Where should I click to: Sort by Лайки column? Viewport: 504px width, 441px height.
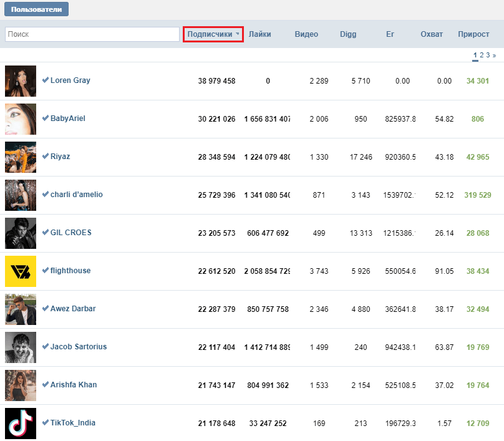[259, 34]
